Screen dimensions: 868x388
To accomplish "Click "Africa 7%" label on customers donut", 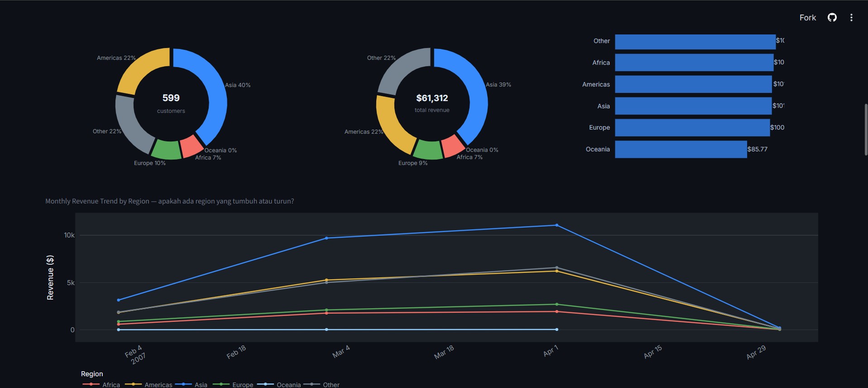I will point(208,158).
